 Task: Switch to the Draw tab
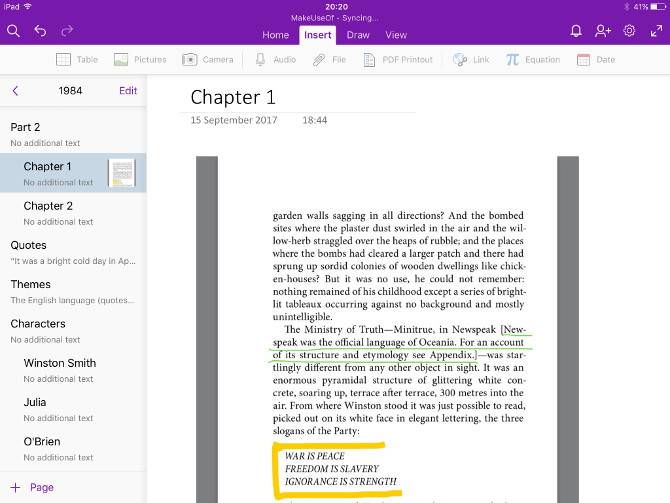(x=358, y=35)
